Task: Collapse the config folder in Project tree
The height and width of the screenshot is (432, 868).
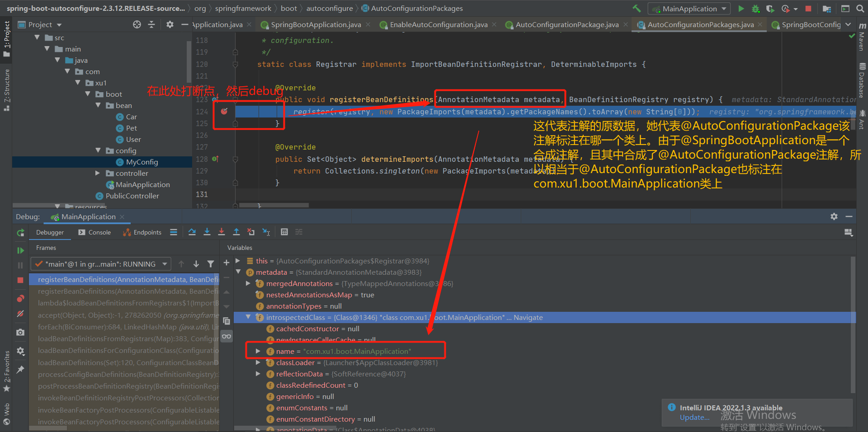Action: (98, 150)
